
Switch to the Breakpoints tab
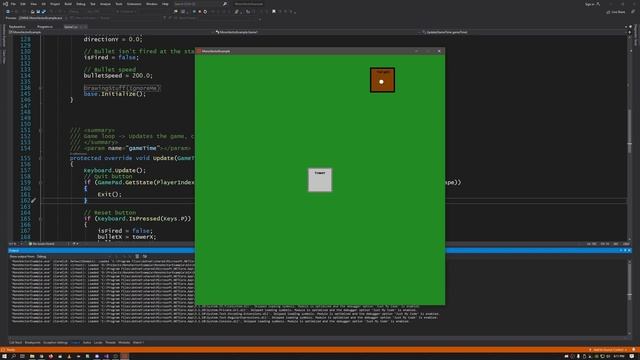[x=32, y=343]
